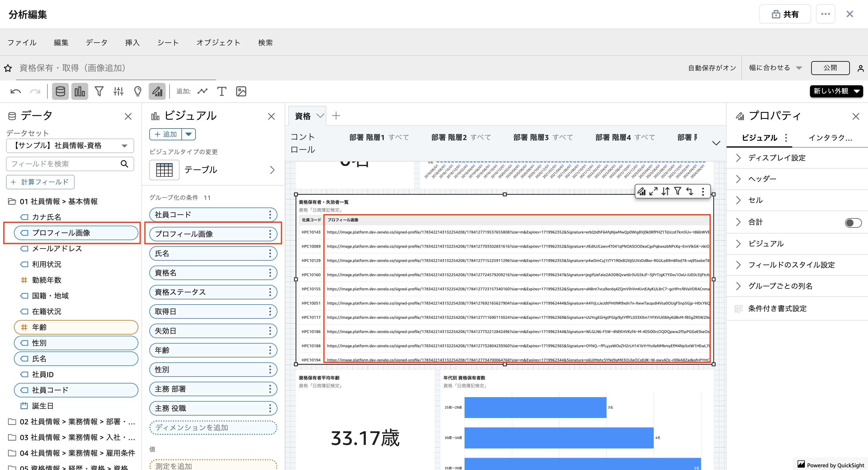This screenshot has width=868, height=470.
Task: Click the 公開 button
Action: [x=830, y=68]
